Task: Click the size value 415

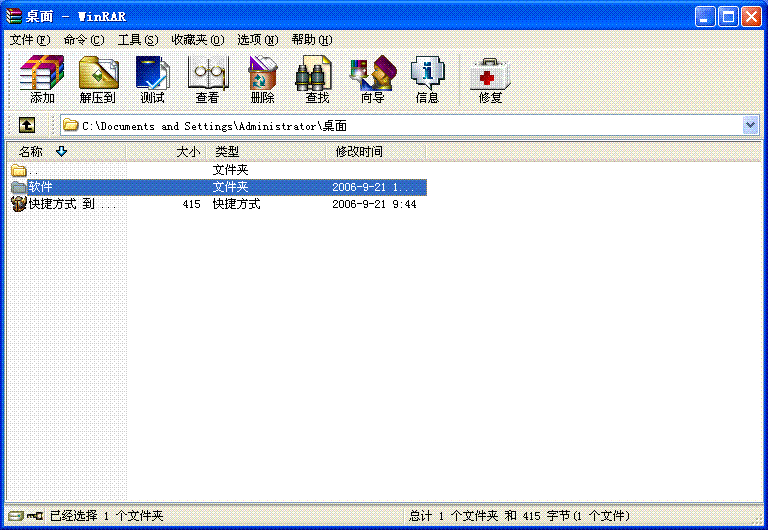Action: pyautogui.click(x=192, y=204)
